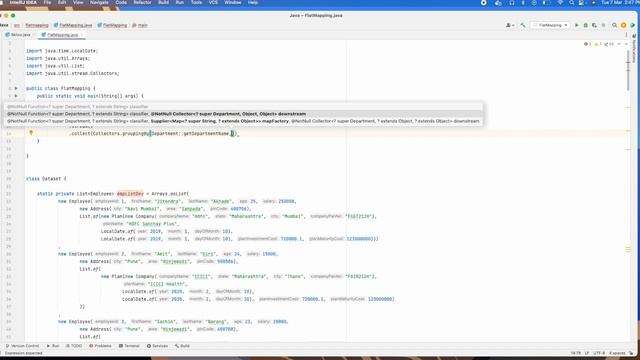
Task: Open the TODO tool window
Action: point(74,346)
